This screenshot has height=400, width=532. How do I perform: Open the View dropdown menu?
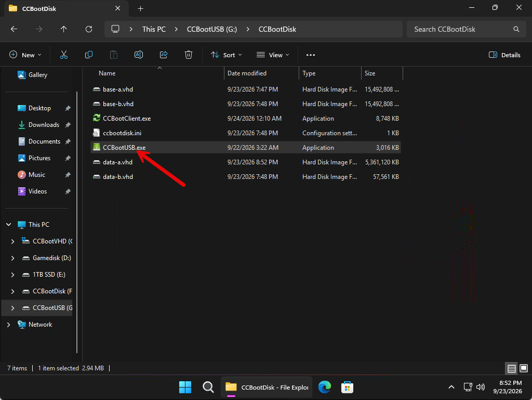point(273,55)
